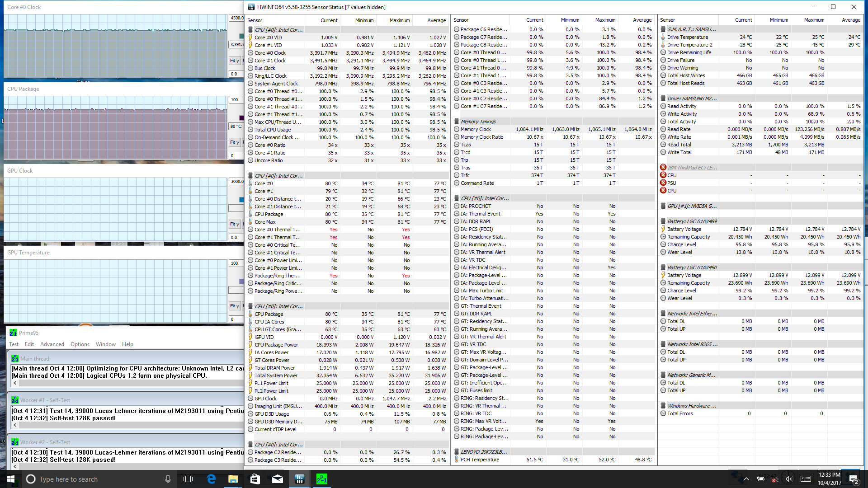Click the Main thread window icon
The height and width of the screenshot is (488, 868).
pyautogui.click(x=15, y=358)
